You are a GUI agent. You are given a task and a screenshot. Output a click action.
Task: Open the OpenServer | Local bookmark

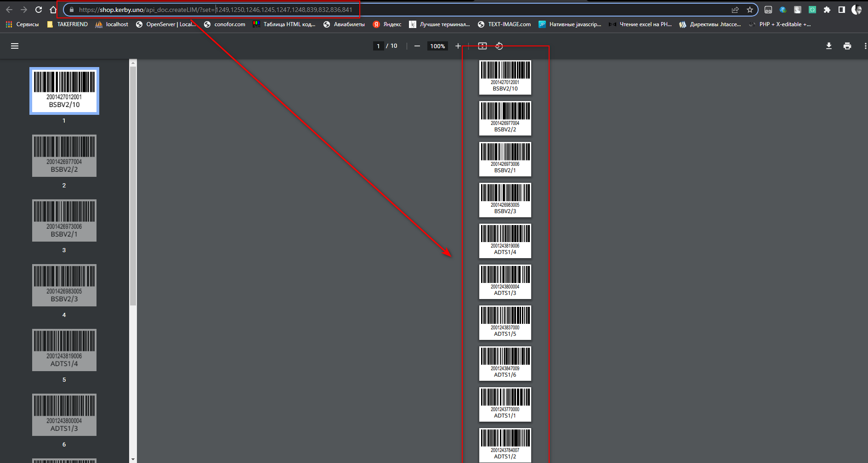[166, 24]
